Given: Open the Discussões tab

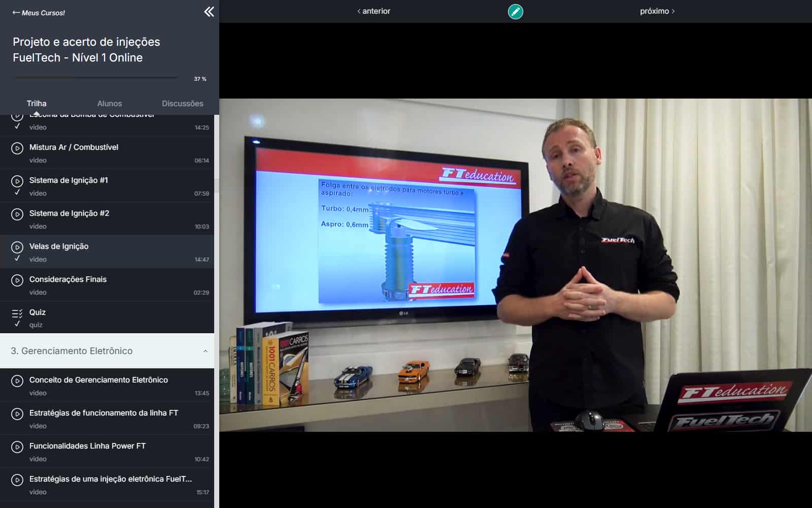Looking at the screenshot, I should (x=183, y=104).
